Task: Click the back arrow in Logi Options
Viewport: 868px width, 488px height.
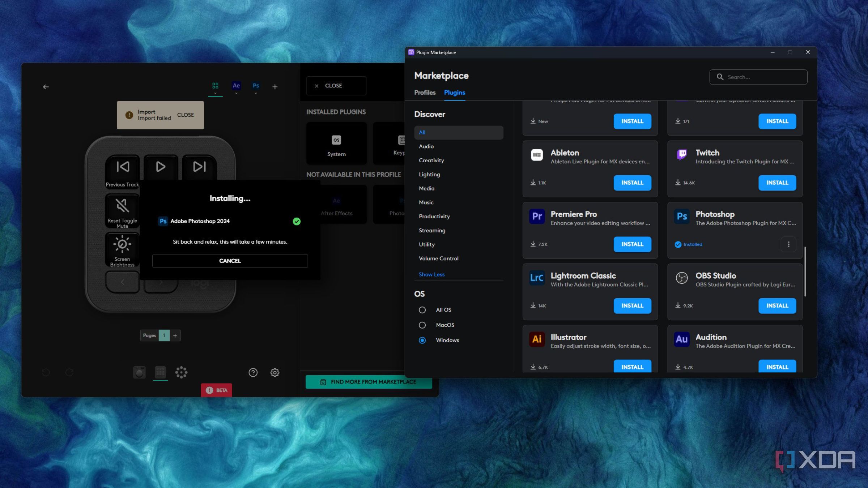Action: tap(46, 87)
